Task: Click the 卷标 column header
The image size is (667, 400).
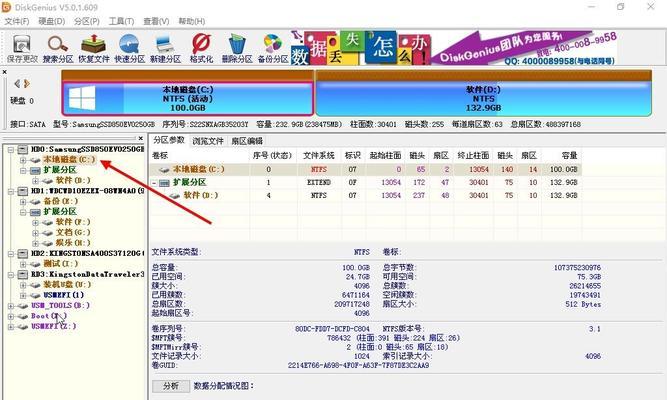Action: [199, 155]
